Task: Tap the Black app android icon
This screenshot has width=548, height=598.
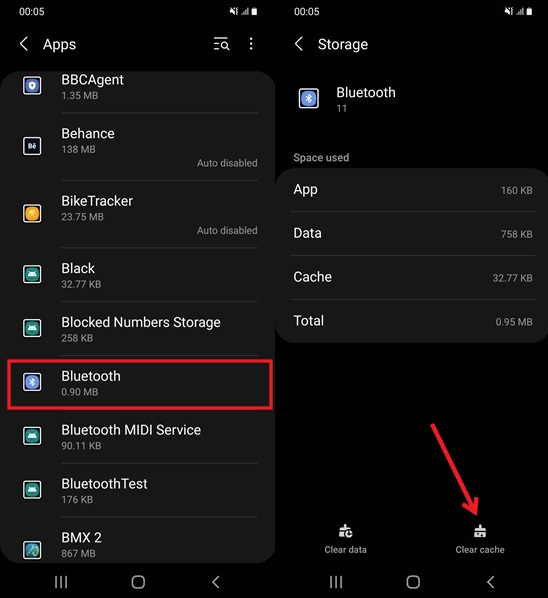Action: coord(32,274)
